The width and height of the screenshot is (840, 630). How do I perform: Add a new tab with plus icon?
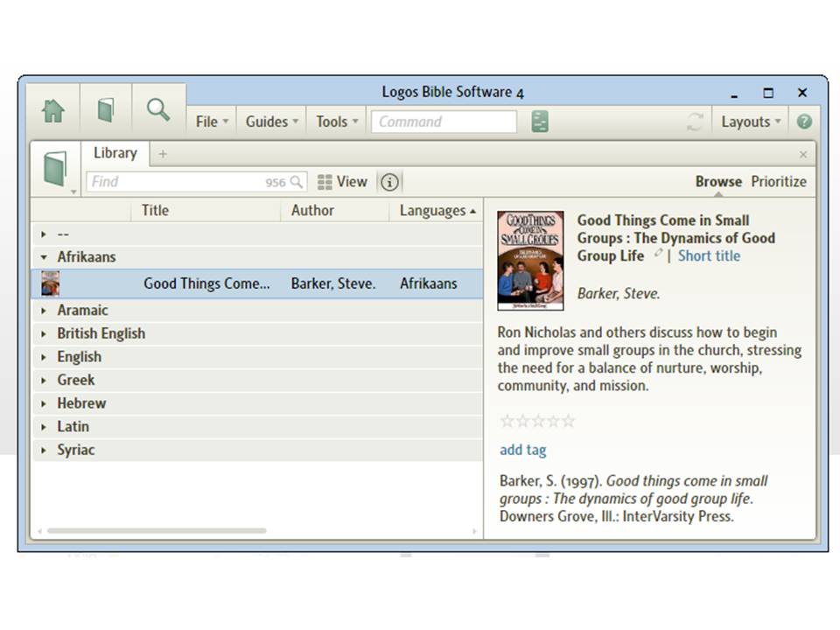tap(163, 154)
